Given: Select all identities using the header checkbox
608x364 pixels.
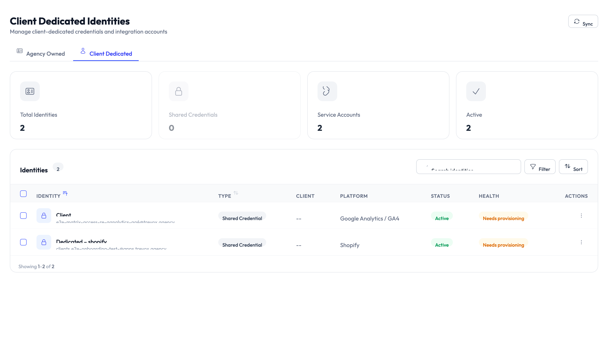Looking at the screenshot, I should pos(23,193).
